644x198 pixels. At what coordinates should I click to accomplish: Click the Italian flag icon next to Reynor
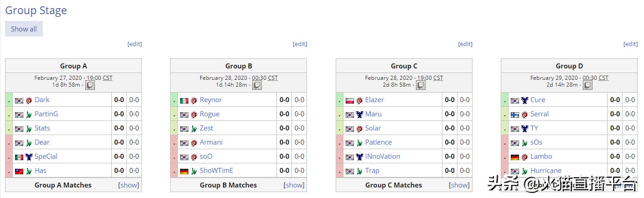[x=184, y=100]
